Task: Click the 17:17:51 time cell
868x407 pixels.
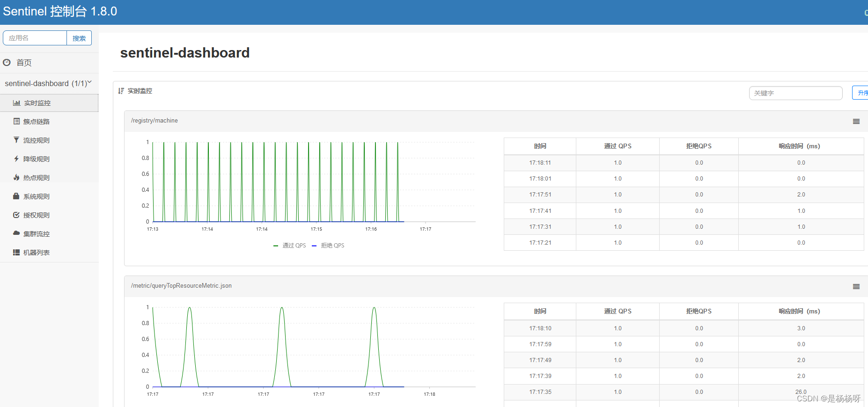Action: click(x=540, y=195)
